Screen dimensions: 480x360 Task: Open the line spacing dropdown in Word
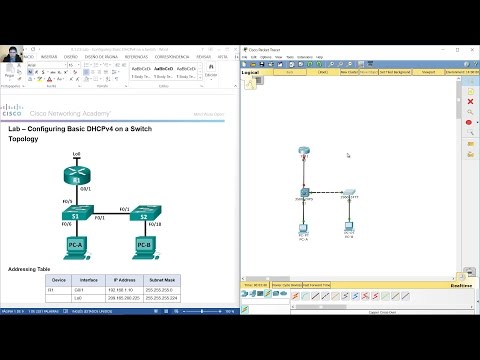[x=115, y=72]
